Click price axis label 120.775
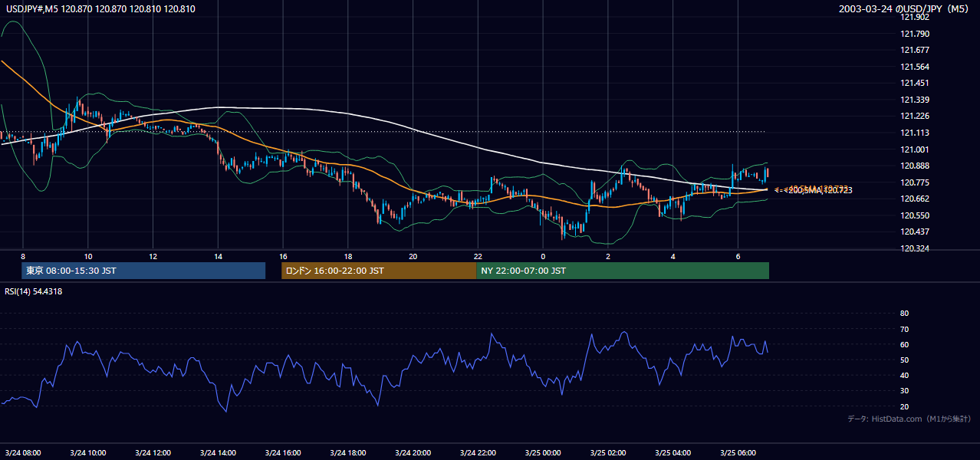The image size is (980, 460). (x=913, y=182)
